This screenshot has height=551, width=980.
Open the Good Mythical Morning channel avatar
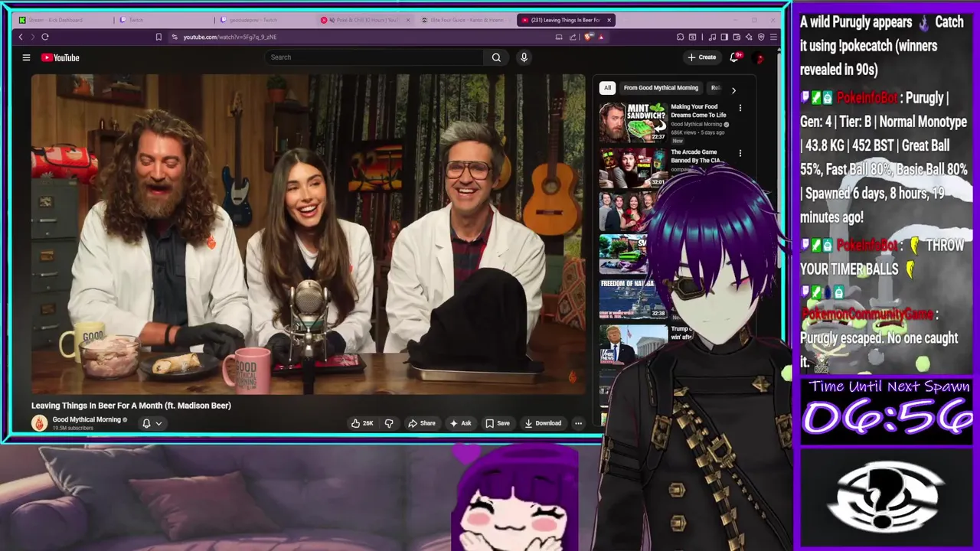coord(39,422)
